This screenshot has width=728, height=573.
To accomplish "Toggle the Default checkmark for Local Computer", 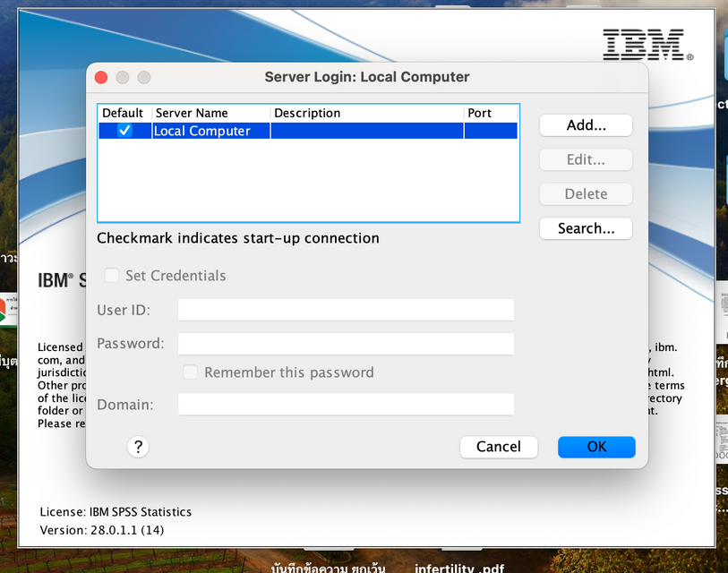I will (x=124, y=131).
